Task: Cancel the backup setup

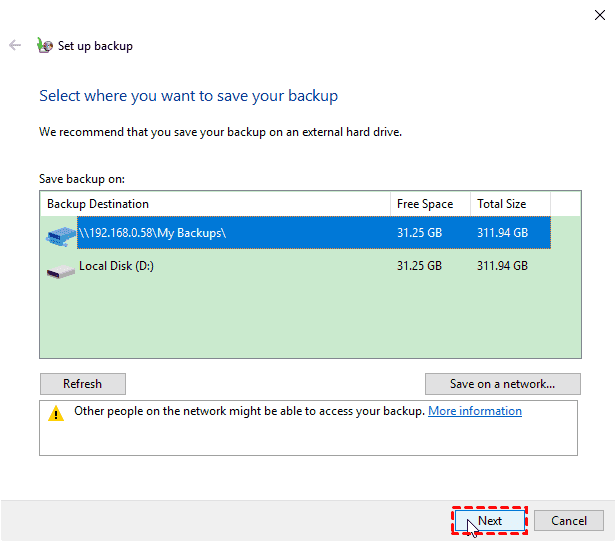Action: [x=569, y=521]
